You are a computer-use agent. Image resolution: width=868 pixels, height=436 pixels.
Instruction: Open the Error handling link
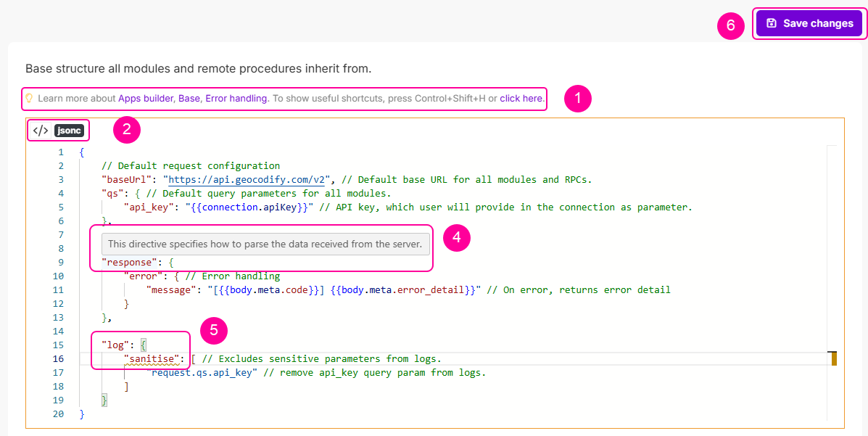click(236, 98)
